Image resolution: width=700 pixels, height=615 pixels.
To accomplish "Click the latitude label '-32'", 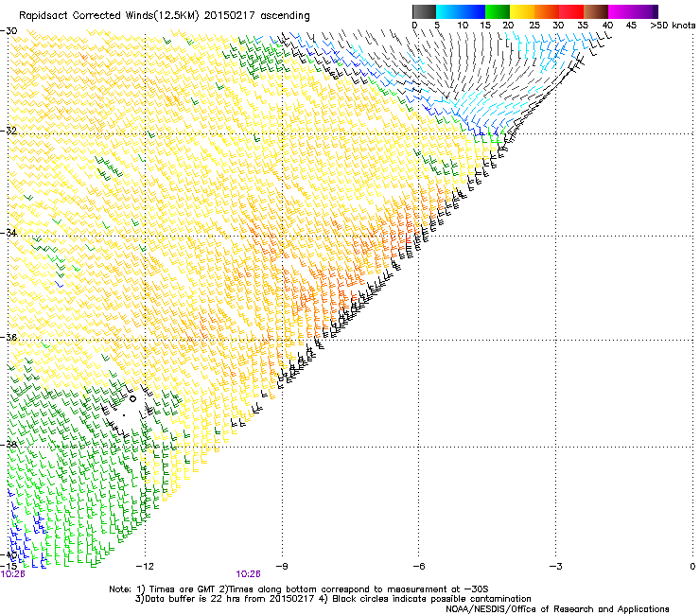I will click(9, 131).
